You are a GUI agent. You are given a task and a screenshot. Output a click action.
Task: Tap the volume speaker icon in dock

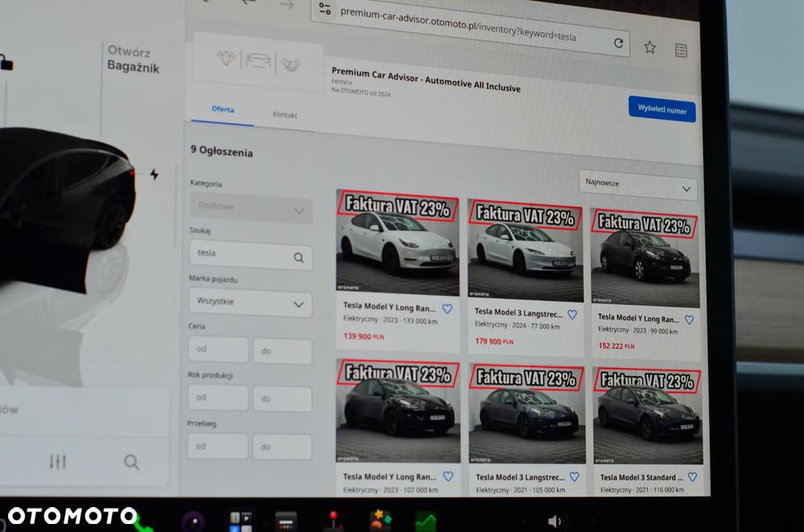pos(555,522)
